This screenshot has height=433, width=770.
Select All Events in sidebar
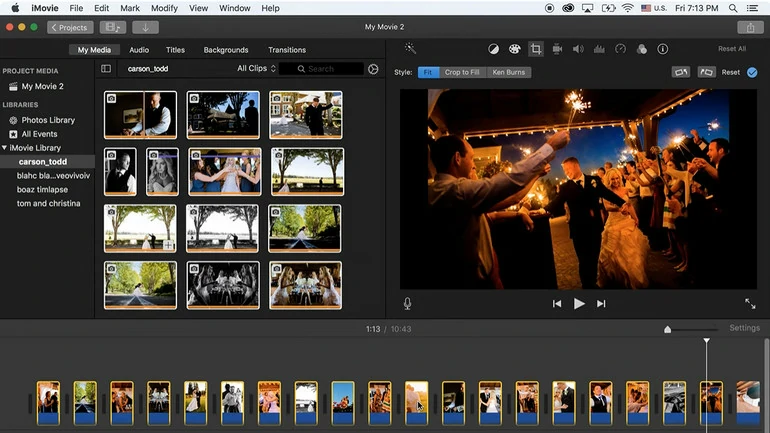pyautogui.click(x=39, y=134)
